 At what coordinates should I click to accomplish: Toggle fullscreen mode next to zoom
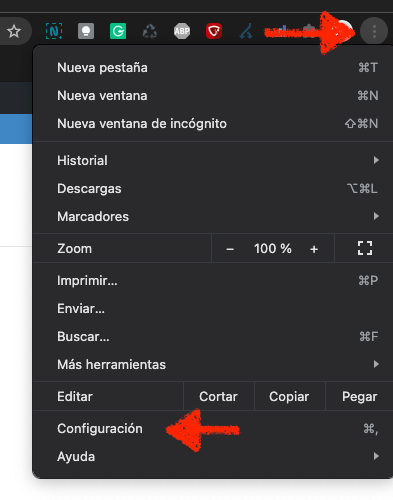(365, 248)
